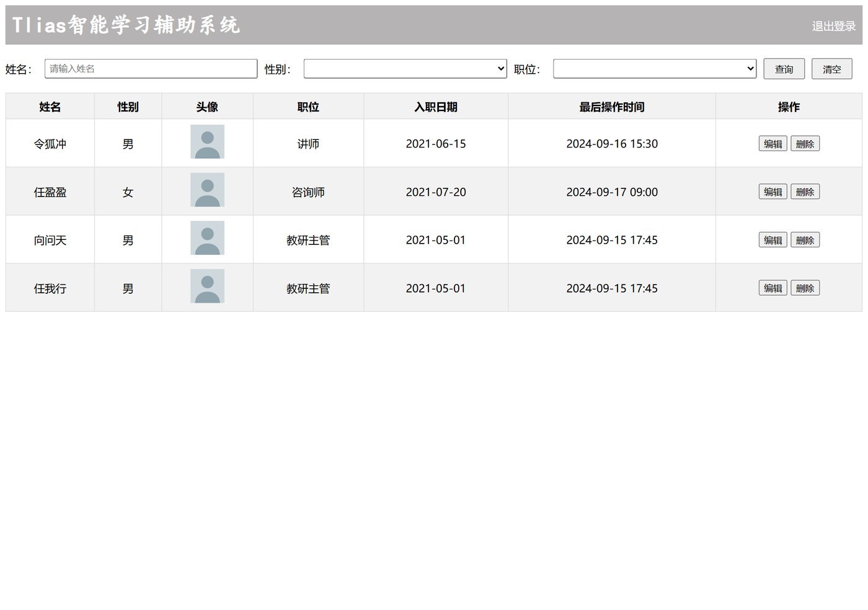Delete the 任我行 row

805,288
